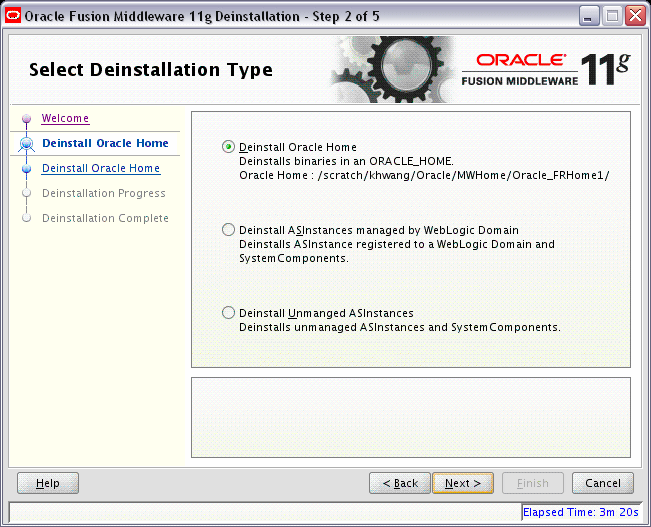This screenshot has height=527, width=651.
Task: Click the Welcome step link
Action: tap(65, 118)
